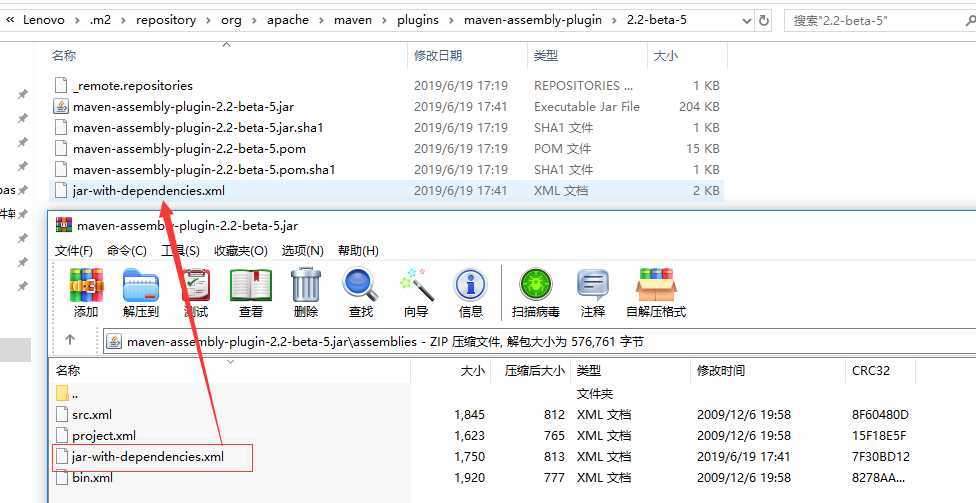Click the Comment (注释) icon
The height and width of the screenshot is (503, 976).
pyautogui.click(x=593, y=286)
